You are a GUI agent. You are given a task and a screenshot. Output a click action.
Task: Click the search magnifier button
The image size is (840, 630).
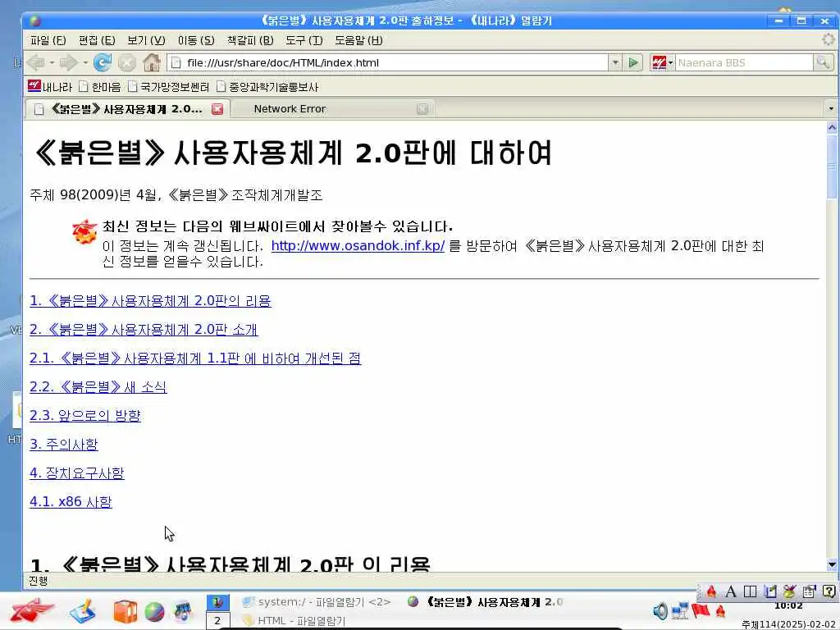pyautogui.click(x=822, y=62)
